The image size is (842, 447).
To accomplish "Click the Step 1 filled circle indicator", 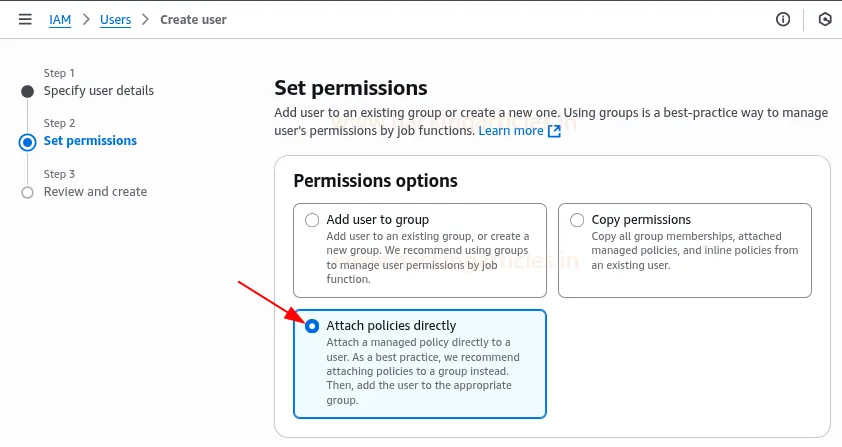I will coord(27,91).
